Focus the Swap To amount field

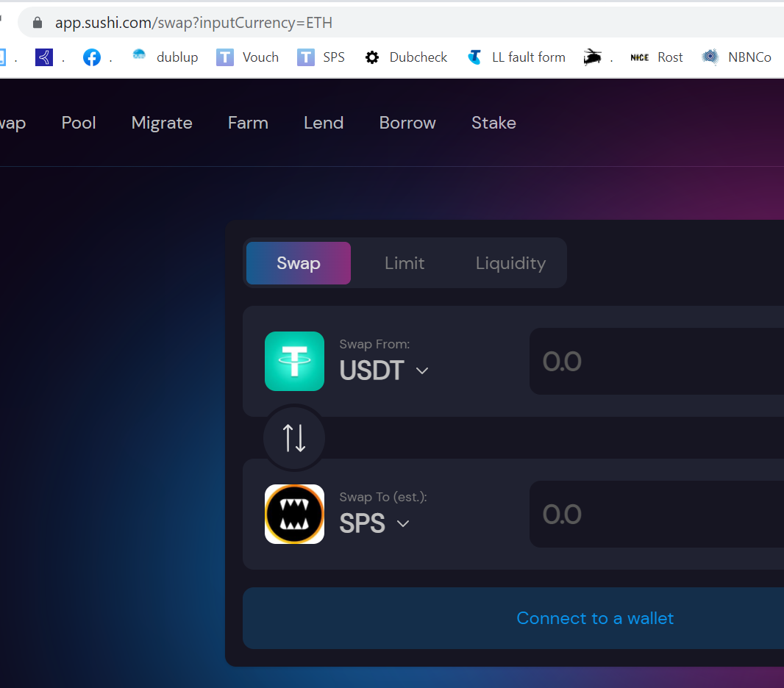[657, 514]
